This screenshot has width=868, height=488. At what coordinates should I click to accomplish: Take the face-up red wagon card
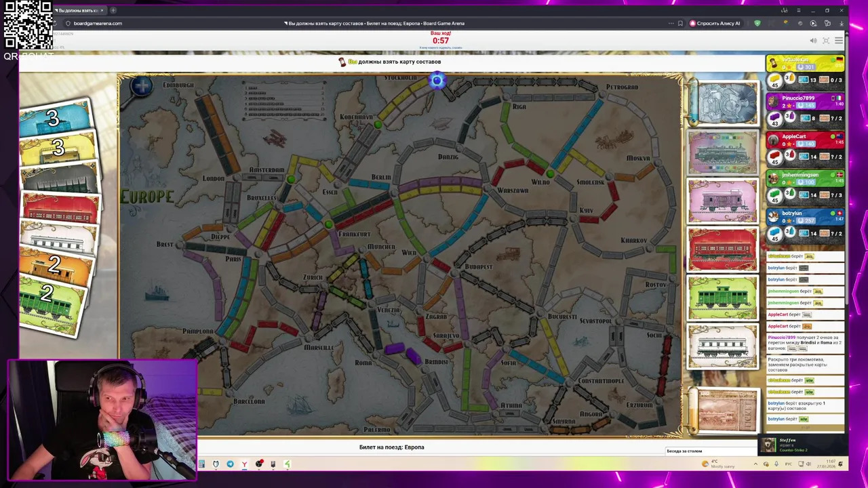(x=722, y=249)
